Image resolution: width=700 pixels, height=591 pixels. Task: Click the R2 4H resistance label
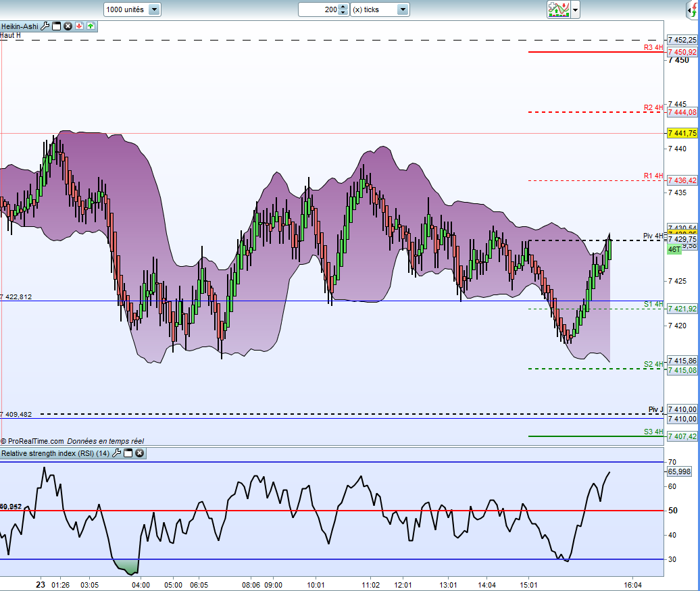point(653,107)
